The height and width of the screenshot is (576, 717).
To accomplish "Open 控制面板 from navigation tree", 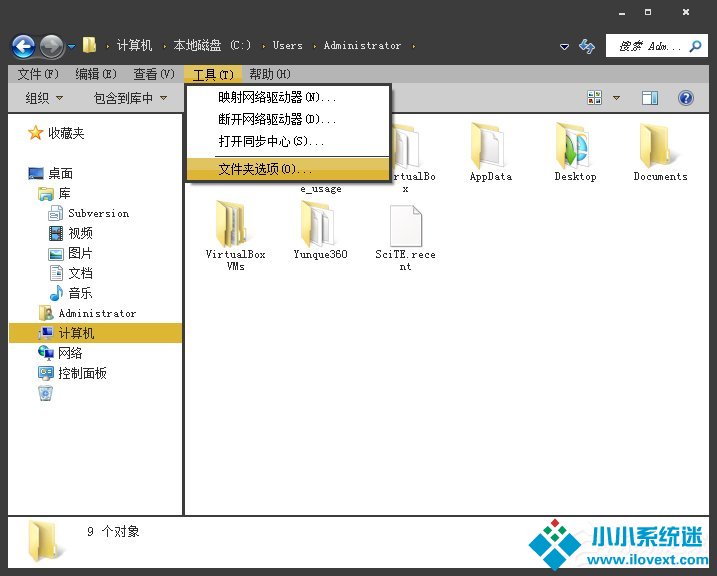I will pyautogui.click(x=72, y=373).
